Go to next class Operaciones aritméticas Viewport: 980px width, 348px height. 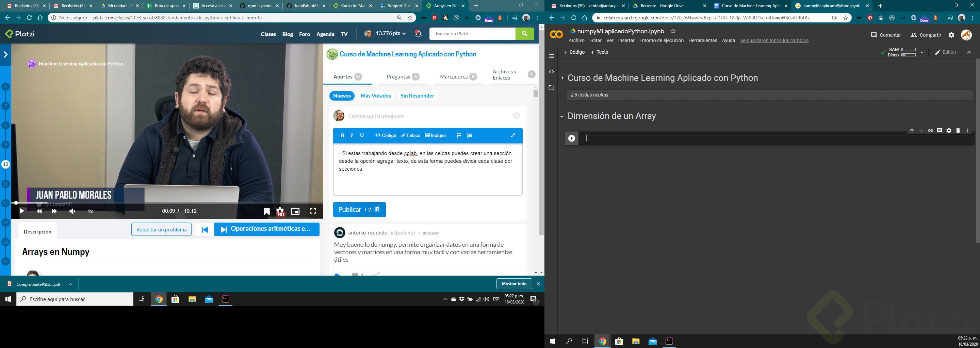click(x=267, y=229)
